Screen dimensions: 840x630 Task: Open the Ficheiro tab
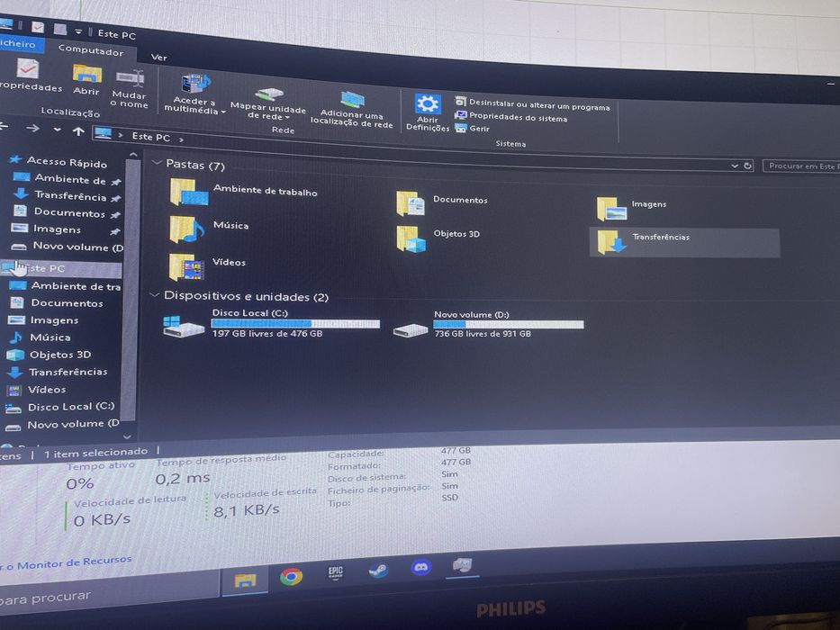coord(19,44)
